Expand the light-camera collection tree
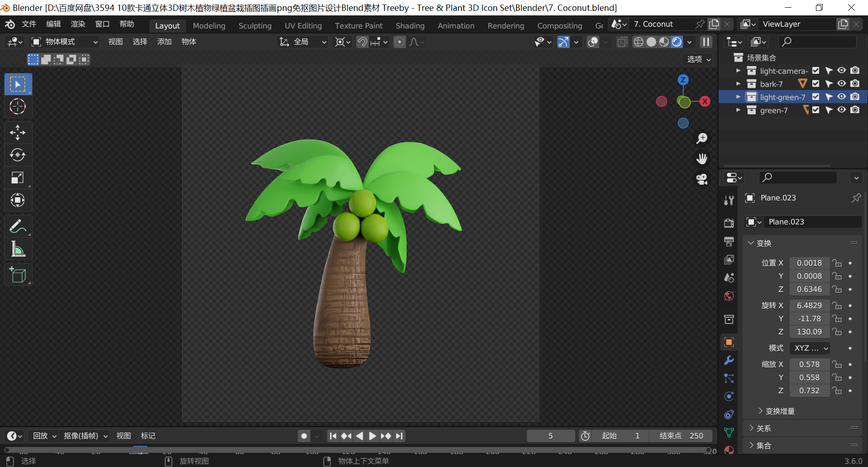Screen dimensions: 868x467 [739, 71]
